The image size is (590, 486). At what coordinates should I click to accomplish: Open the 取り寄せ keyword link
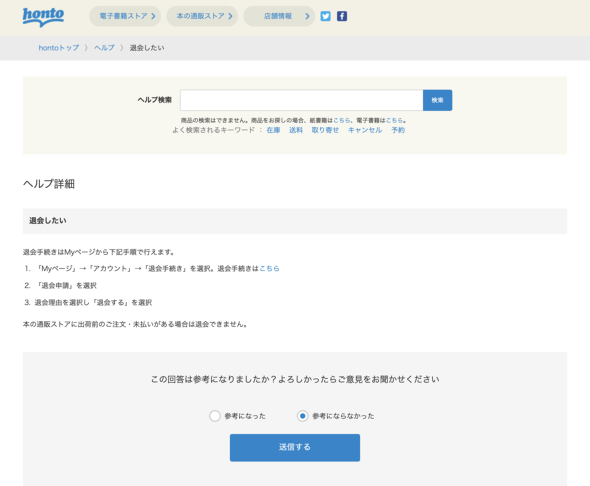325,130
